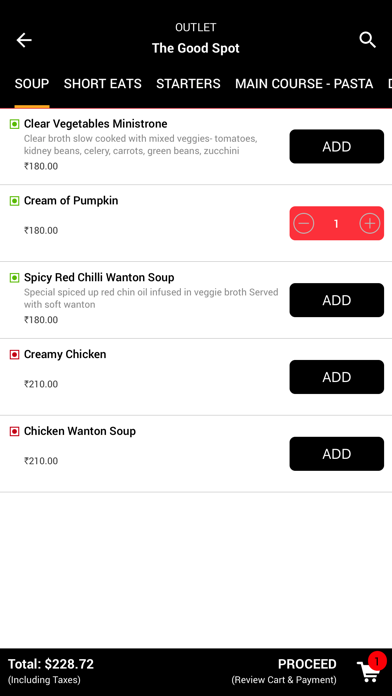
Task: Click the cart item count badge
Action: point(377,661)
